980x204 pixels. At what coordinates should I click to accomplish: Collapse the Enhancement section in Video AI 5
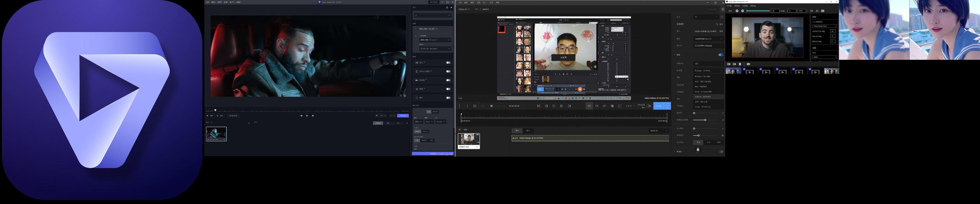[x=674, y=55]
